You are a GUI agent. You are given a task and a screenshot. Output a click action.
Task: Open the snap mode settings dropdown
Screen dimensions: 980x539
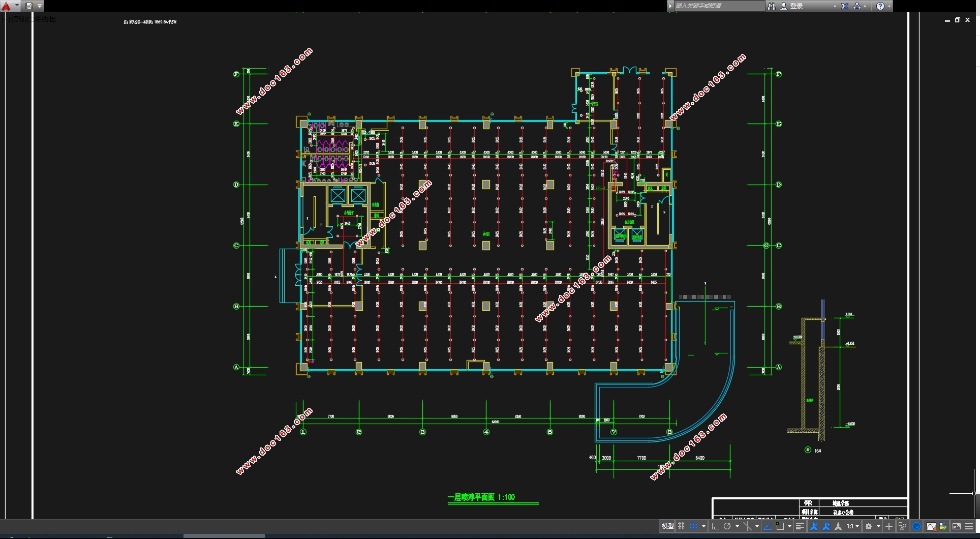[703, 526]
